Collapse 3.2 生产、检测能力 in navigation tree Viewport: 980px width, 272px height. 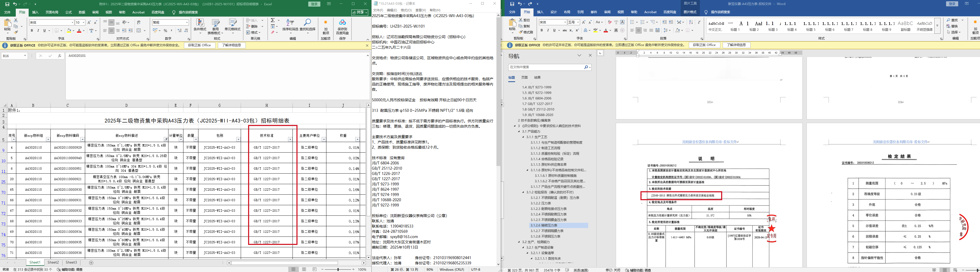tap(519, 242)
